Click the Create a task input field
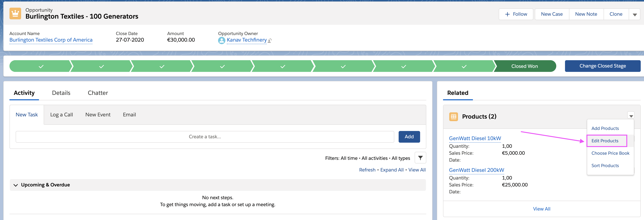The image size is (644, 220). [x=204, y=137]
